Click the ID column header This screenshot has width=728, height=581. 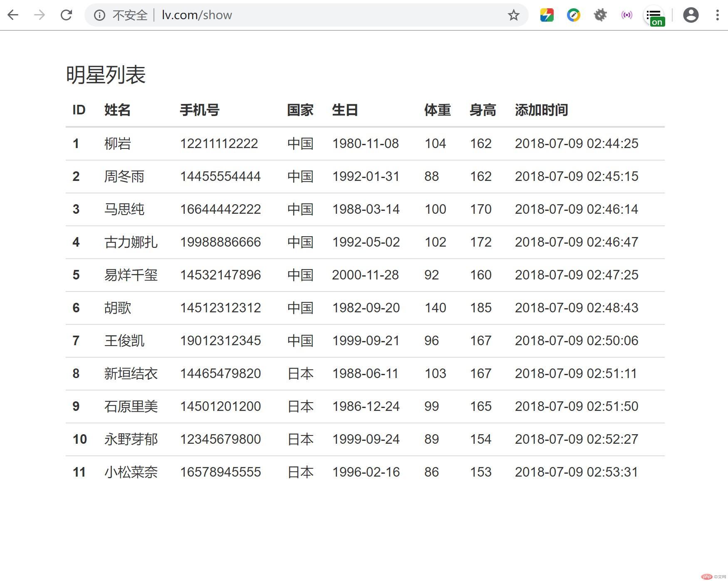tap(79, 110)
